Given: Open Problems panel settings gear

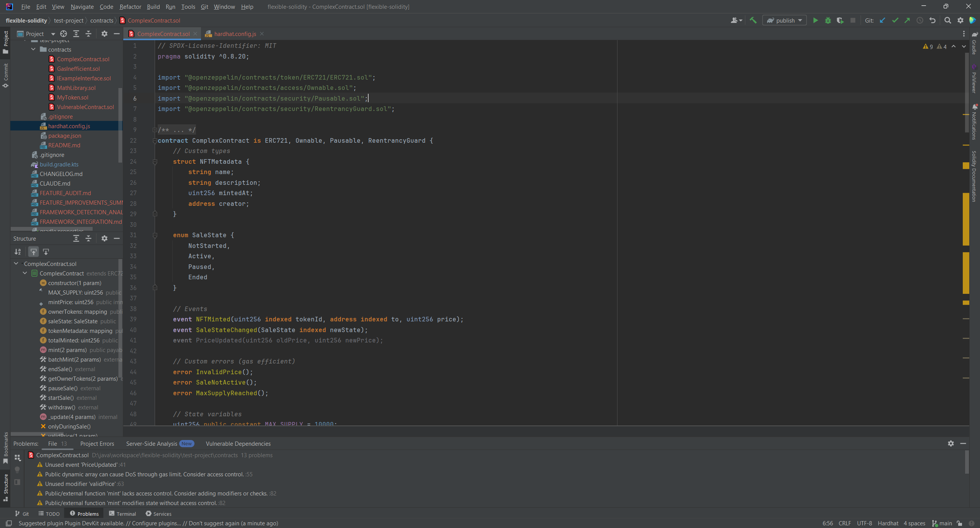Looking at the screenshot, I should tap(951, 443).
